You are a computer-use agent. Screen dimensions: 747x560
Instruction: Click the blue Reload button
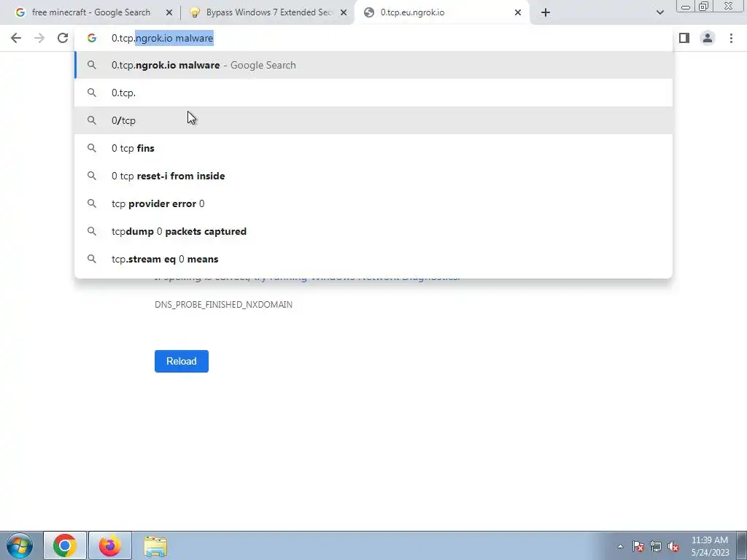pos(182,361)
